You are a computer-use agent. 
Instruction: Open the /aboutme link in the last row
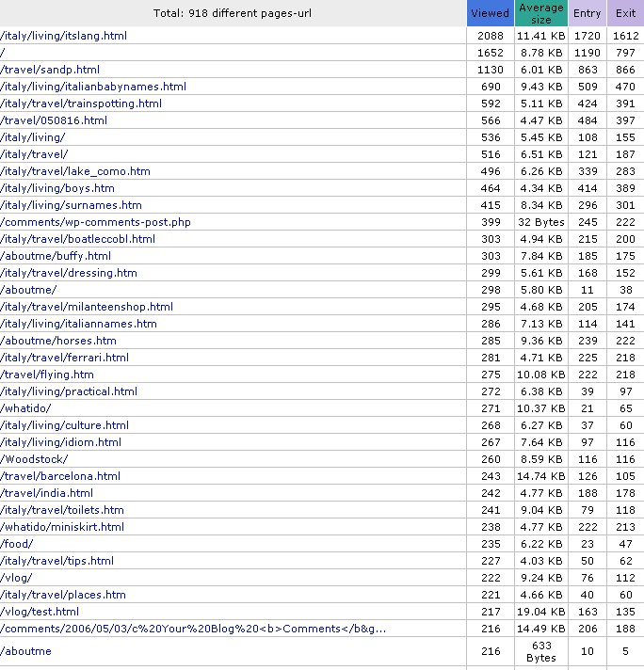[x=25, y=651]
